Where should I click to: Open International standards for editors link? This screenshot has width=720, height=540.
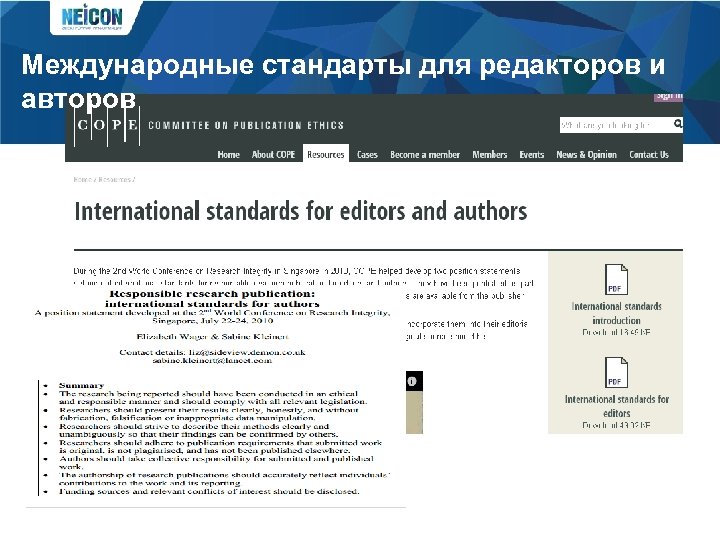coord(616,406)
